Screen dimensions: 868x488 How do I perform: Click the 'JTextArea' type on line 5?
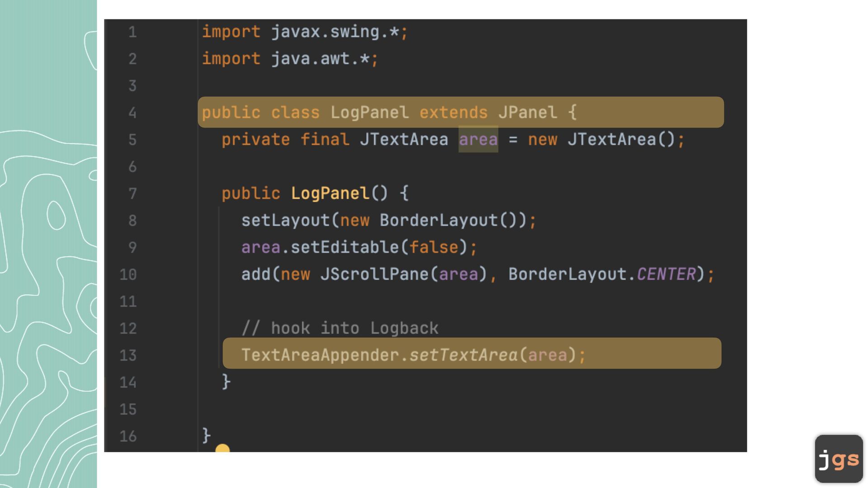point(404,140)
